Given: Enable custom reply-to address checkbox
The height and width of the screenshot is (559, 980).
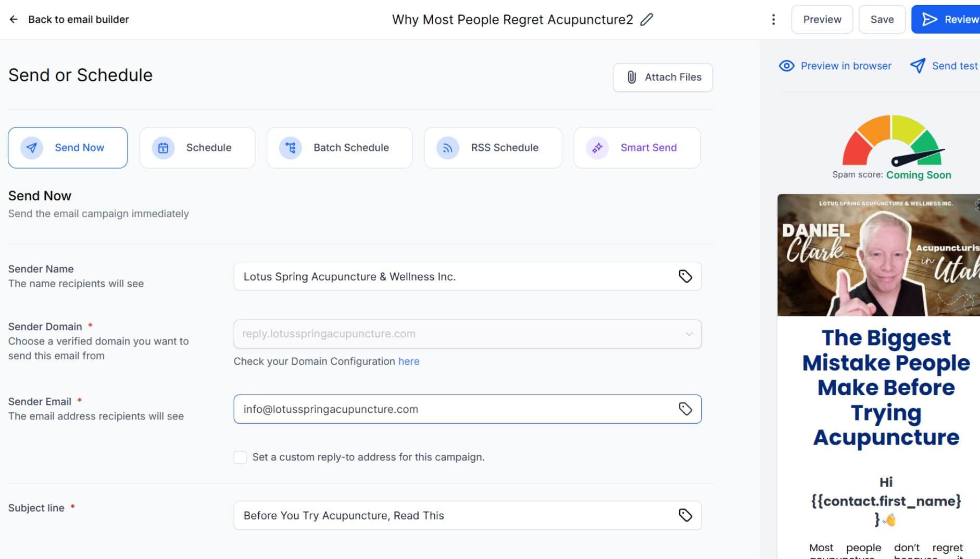Looking at the screenshot, I should point(240,458).
